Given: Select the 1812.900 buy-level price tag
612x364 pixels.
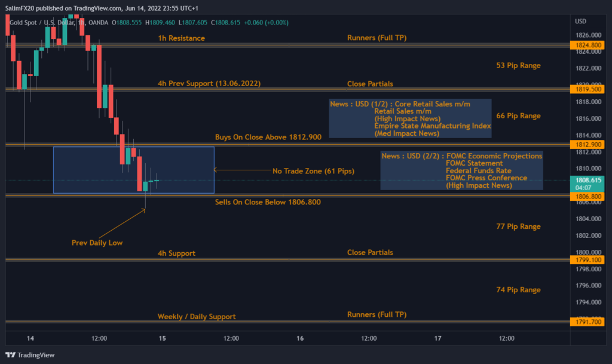Looking at the screenshot, I should coord(588,144).
